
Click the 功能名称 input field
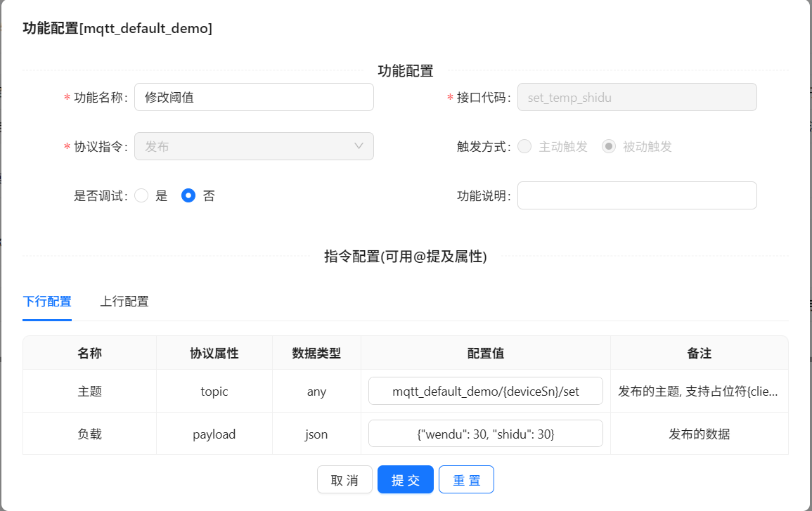click(x=254, y=97)
